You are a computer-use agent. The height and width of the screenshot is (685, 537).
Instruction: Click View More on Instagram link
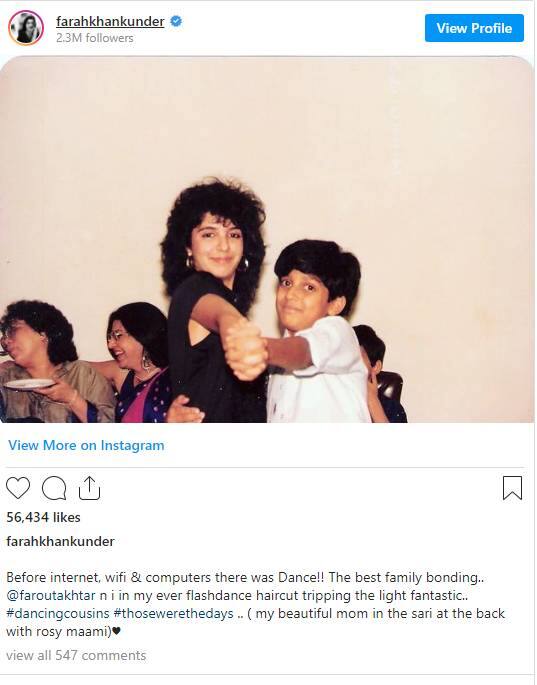pos(86,445)
